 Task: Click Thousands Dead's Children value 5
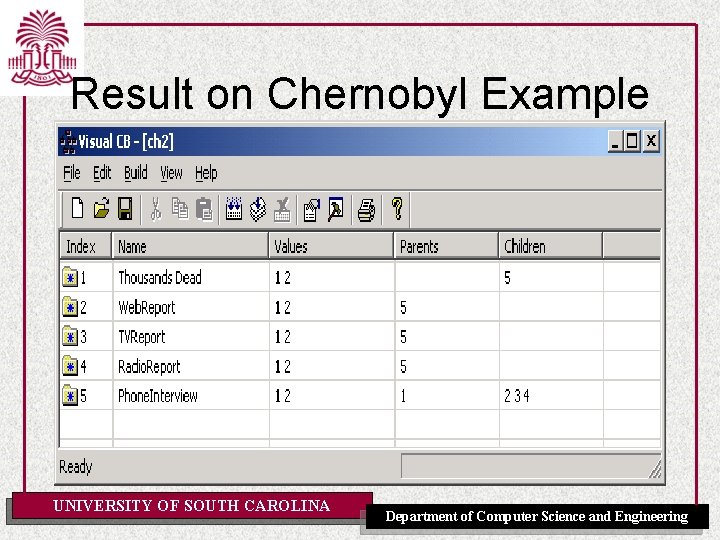point(507,277)
